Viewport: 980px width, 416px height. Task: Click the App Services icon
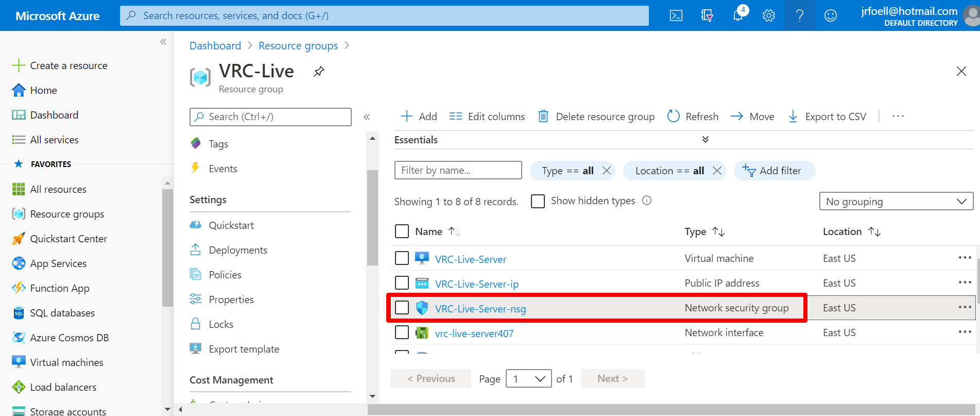pyautogui.click(x=19, y=263)
